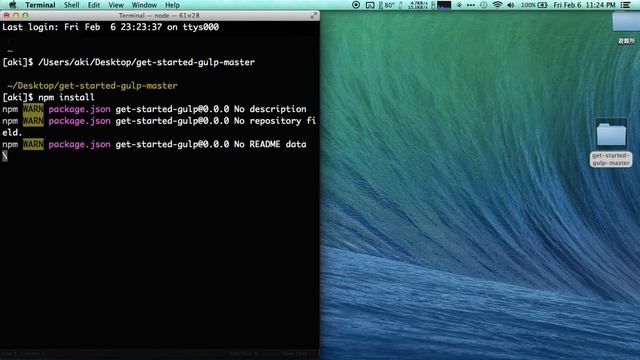Open the Apple menu
This screenshot has width=640, height=360.
pos(13,5)
